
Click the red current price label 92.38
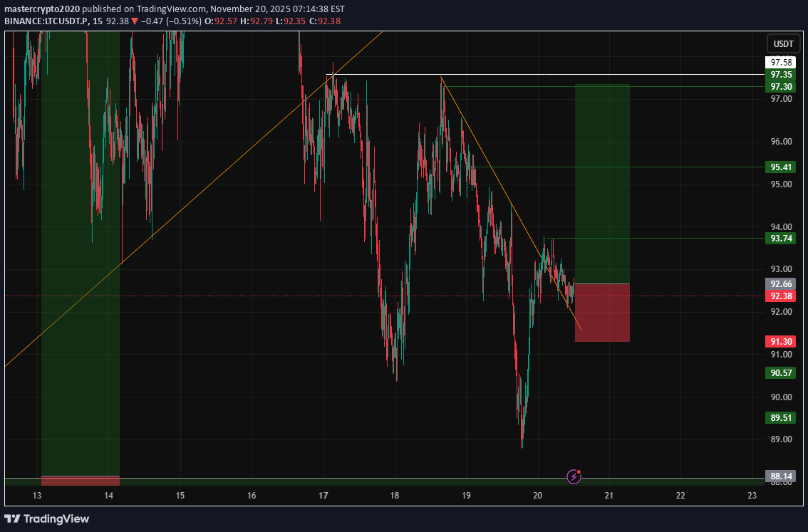pos(780,296)
